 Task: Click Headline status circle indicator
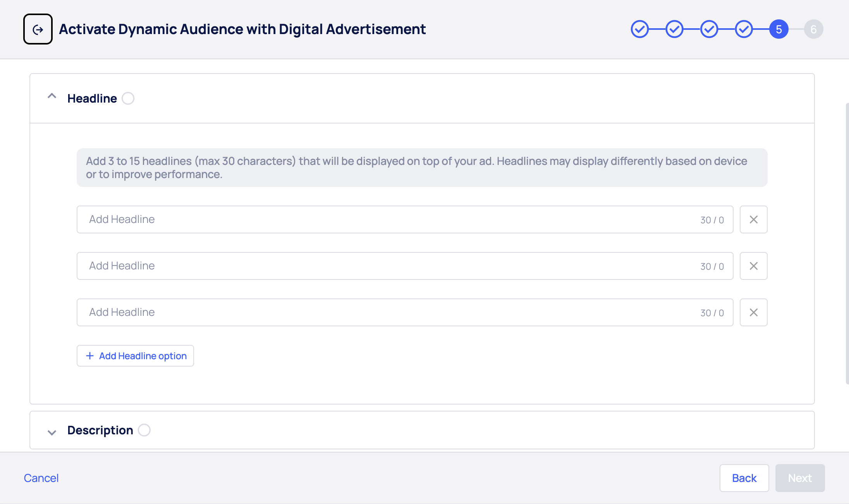pyautogui.click(x=128, y=98)
